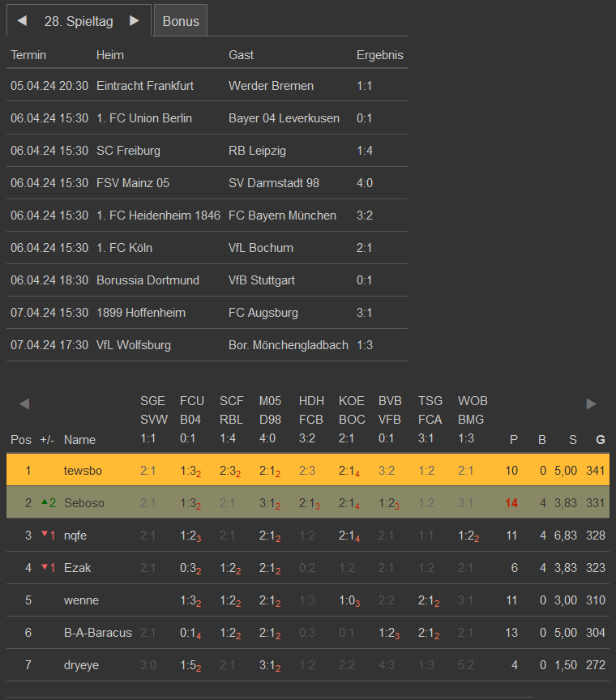
Task: Select the 28. Spieltag tab
Action: [x=79, y=21]
